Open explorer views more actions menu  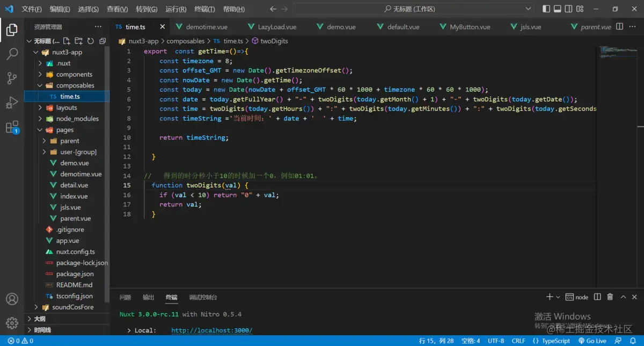(98, 26)
